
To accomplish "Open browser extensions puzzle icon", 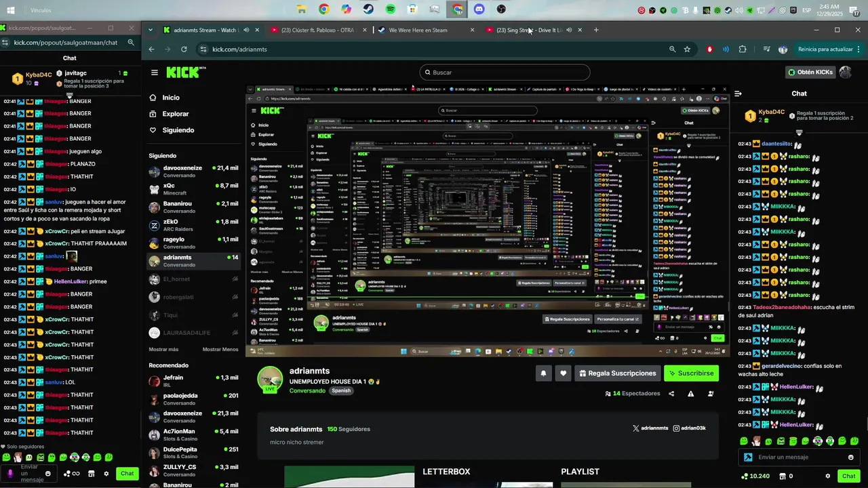I will point(743,49).
